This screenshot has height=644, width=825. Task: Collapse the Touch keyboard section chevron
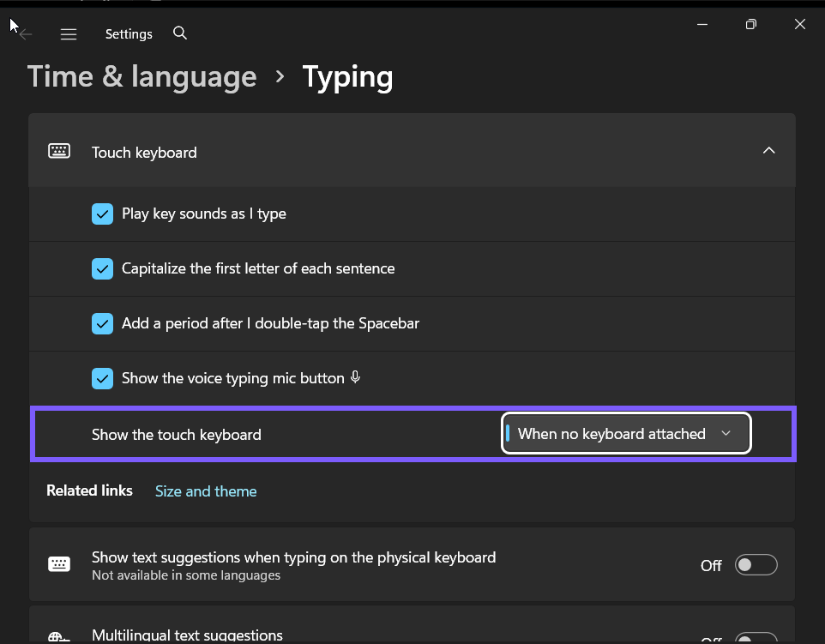tap(768, 150)
